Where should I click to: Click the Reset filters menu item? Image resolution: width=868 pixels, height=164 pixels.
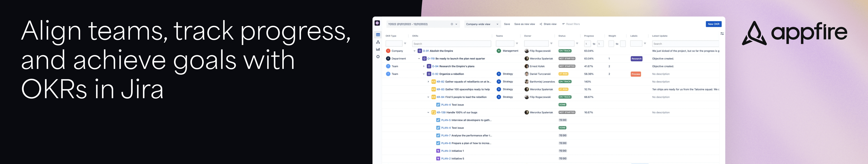[x=572, y=24]
